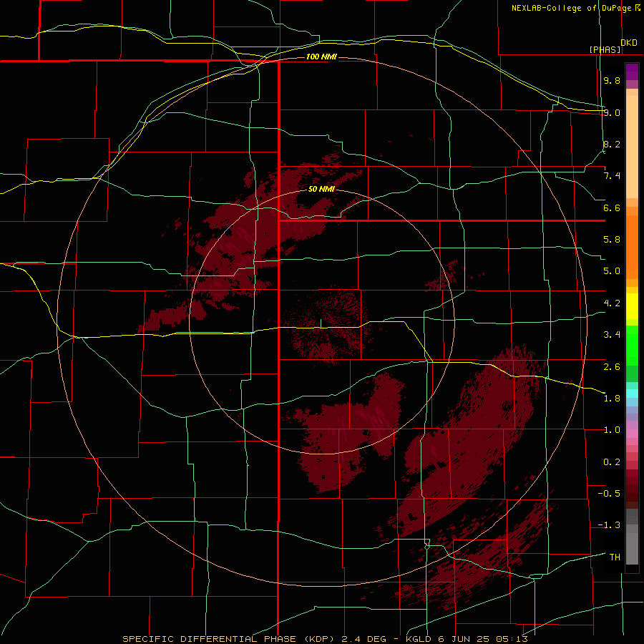This screenshot has width=644, height=644.
Task: Click the yellow band of the color scale
Action: 632,306
